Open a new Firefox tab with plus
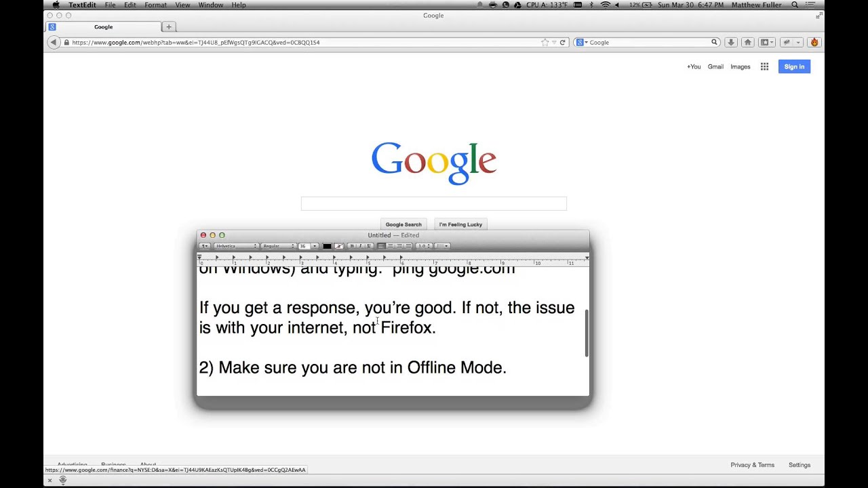Screen dimensions: 868x488 click(169, 26)
